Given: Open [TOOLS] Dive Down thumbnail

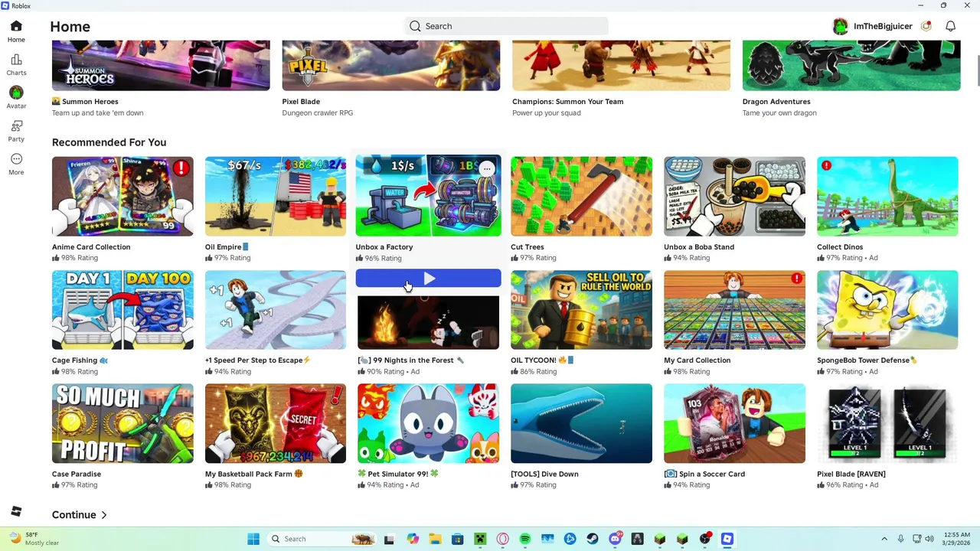Looking at the screenshot, I should tap(581, 423).
